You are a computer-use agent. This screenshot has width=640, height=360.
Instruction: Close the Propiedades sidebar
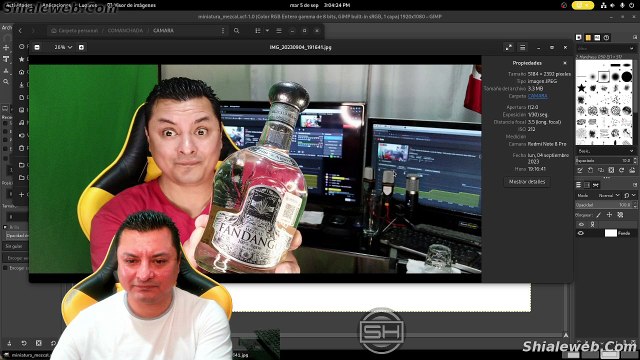(x=565, y=63)
